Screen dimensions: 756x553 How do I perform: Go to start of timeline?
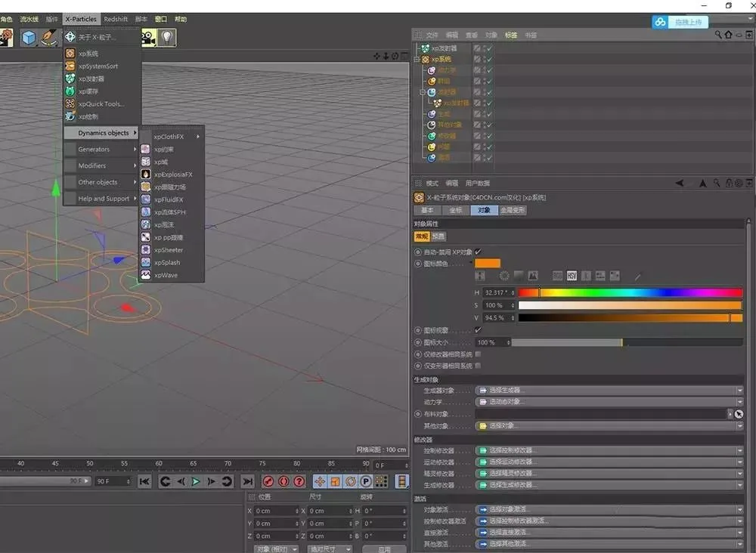pos(144,481)
